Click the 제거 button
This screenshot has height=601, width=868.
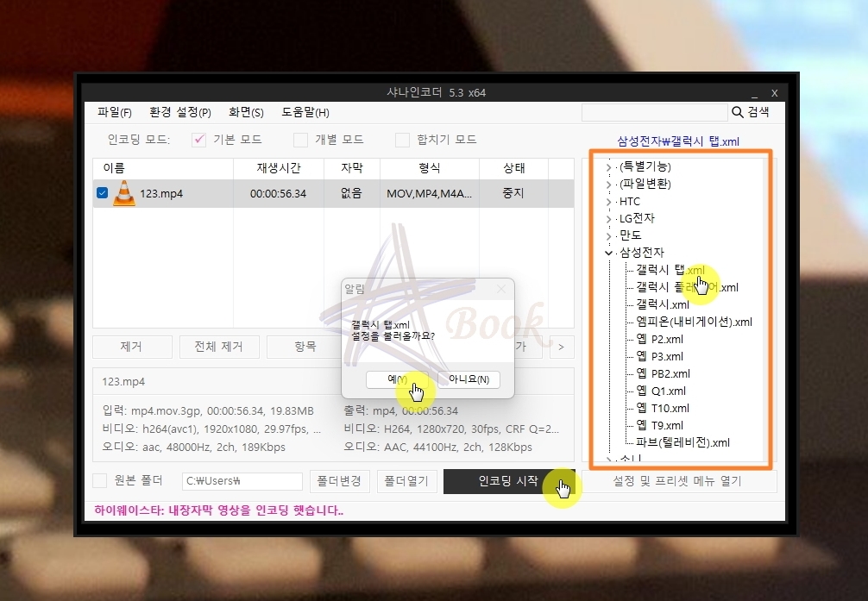coord(132,347)
